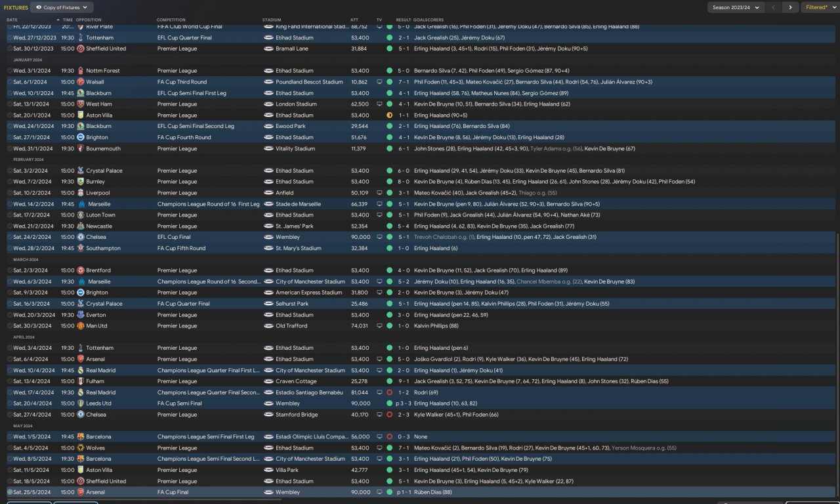Click the eye icon in the view selector
The width and height of the screenshot is (840, 504).
38,7
